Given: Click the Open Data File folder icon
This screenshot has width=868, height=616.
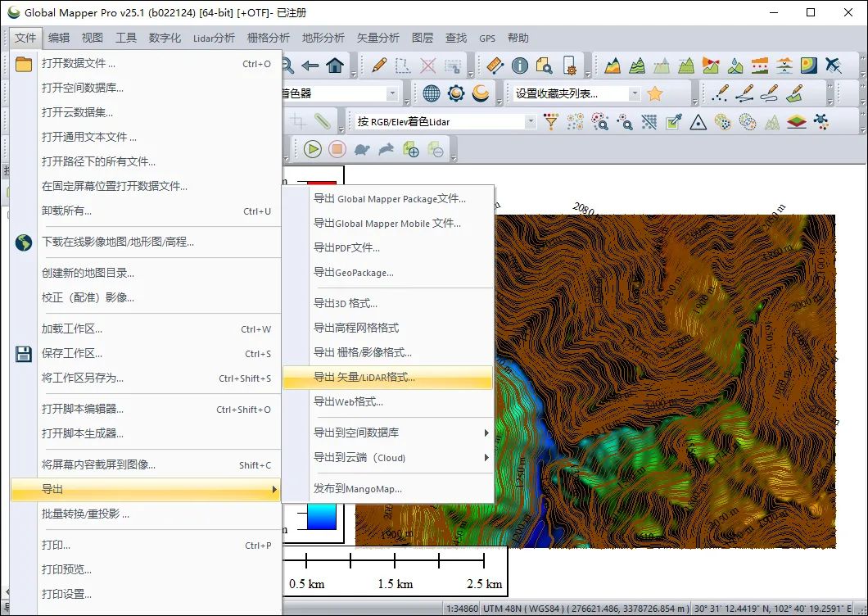Looking at the screenshot, I should (23, 64).
